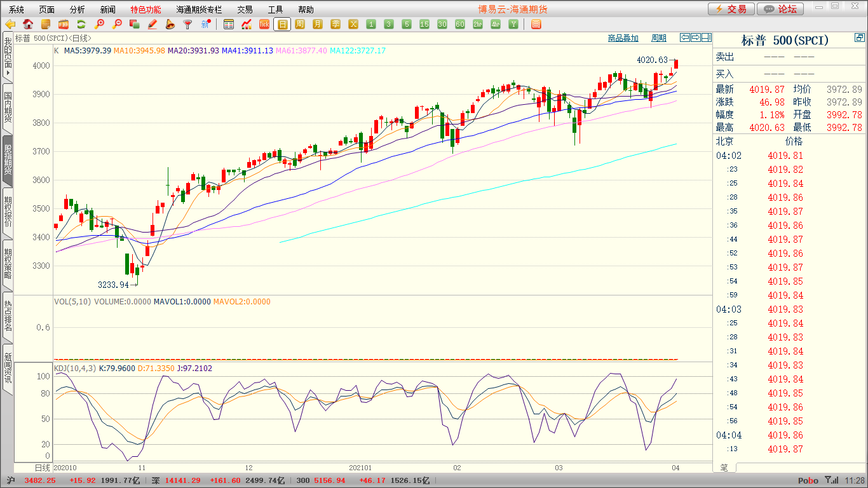Select the 周 weekly period
This screenshot has height=488, width=868.
[300, 24]
